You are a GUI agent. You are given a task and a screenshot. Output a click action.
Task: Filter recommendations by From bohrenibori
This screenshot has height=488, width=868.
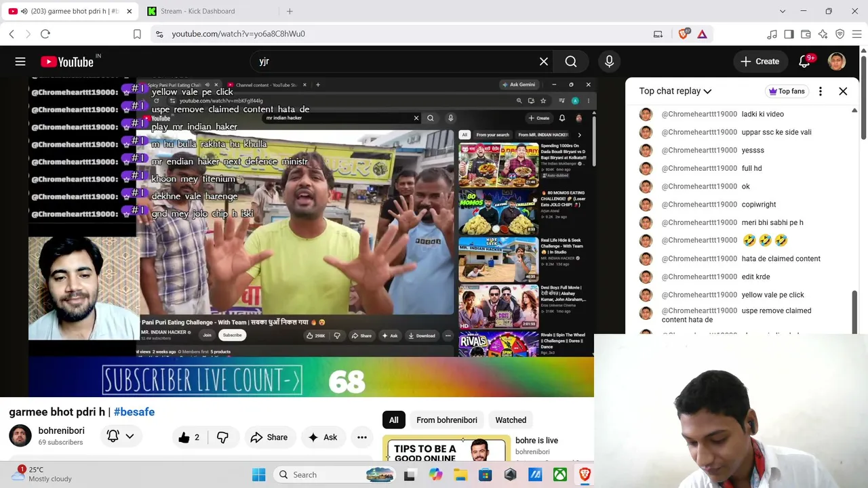(447, 420)
